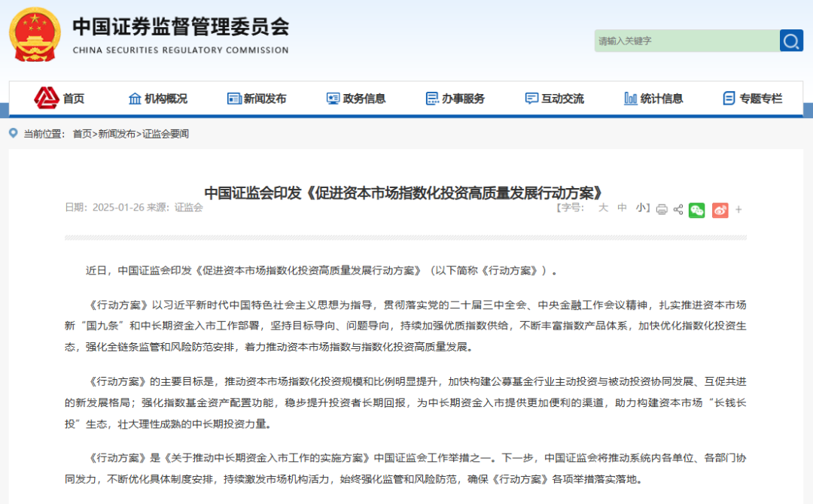Click the building icon beside 机构概况
813x504 pixels.
coord(135,99)
